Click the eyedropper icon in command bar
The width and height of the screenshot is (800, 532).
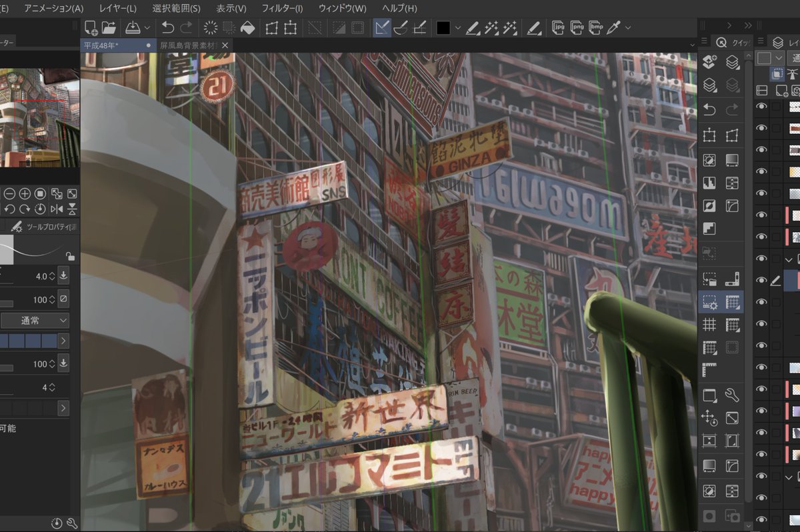coord(615,28)
